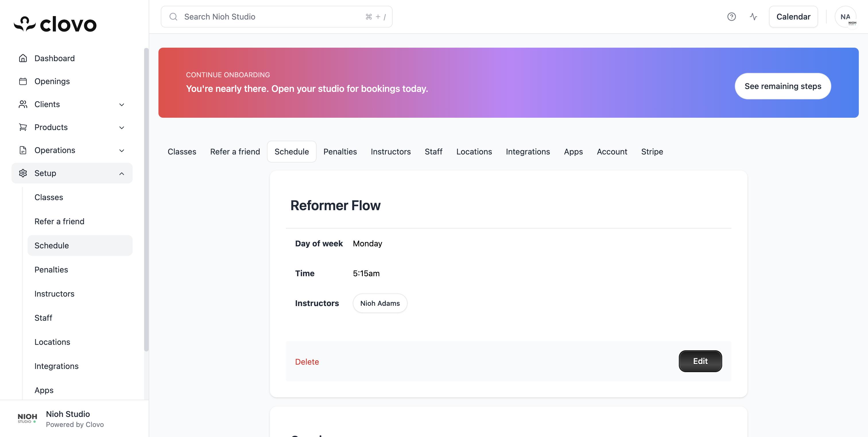Click the Nioh Studio logo in sidebar footer
This screenshot has height=437, width=868.
point(27,418)
